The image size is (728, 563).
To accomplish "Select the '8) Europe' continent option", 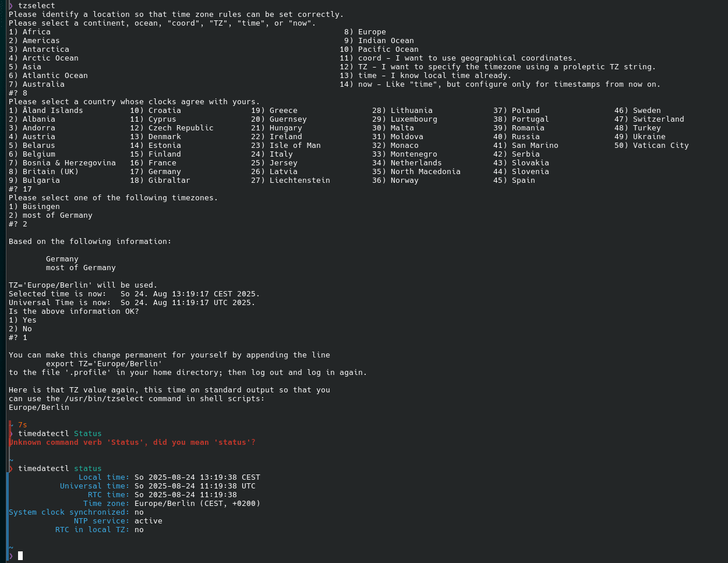I will [365, 32].
